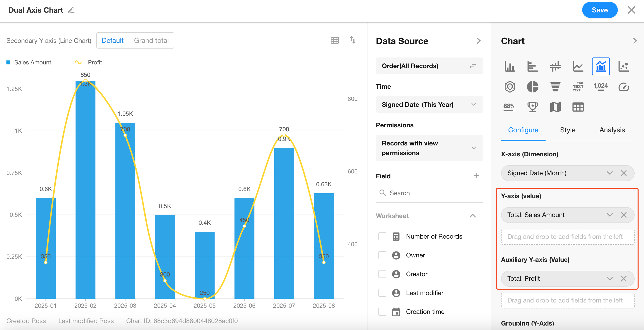
Task: Select the pie chart type icon
Action: click(x=532, y=87)
